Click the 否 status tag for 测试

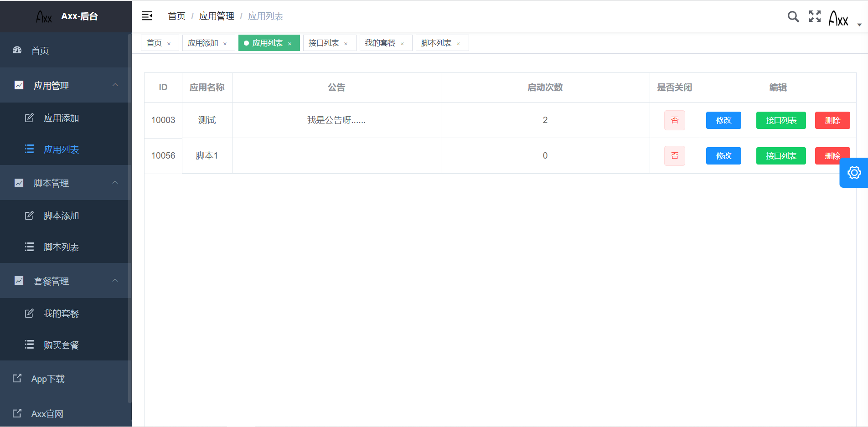(x=675, y=120)
